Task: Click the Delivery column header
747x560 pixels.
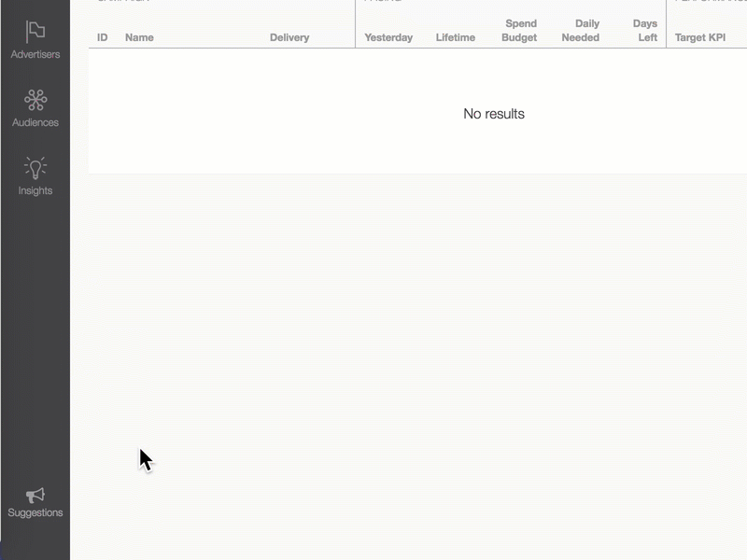Action: (289, 37)
